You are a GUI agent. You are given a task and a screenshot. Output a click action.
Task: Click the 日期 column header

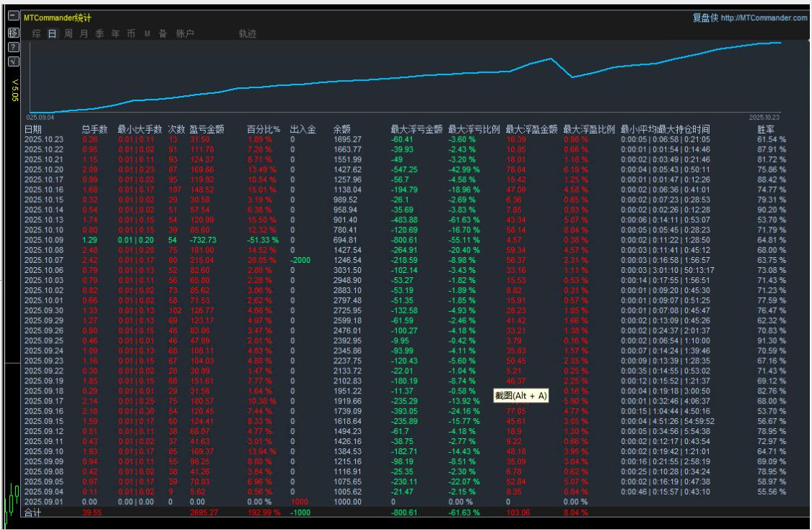point(33,130)
